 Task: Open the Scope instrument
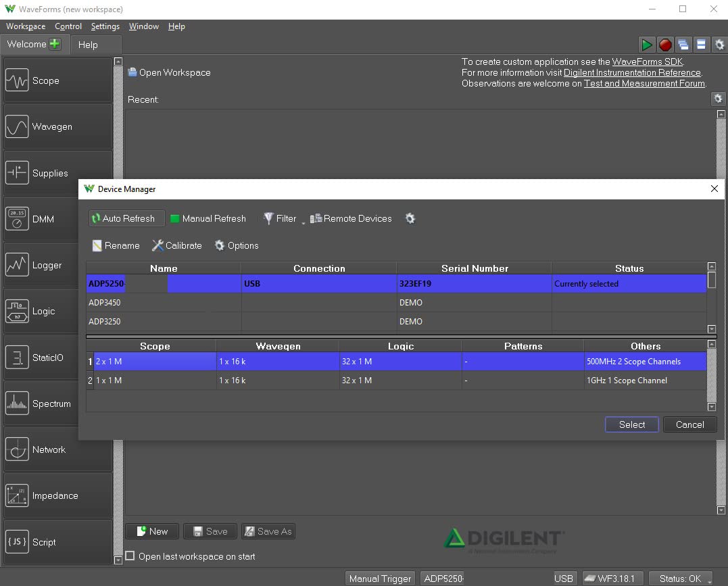57,80
